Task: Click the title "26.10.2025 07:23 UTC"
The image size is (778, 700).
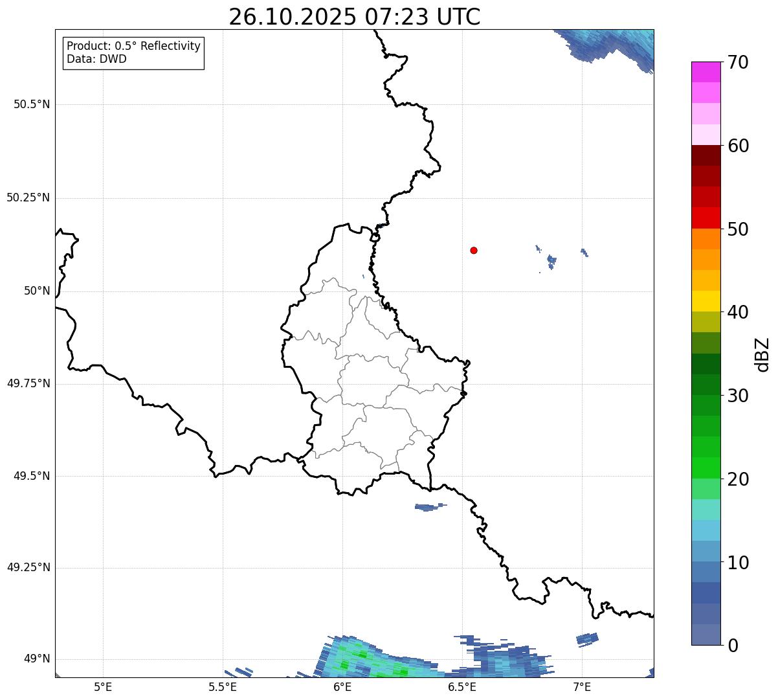Action: [355, 16]
